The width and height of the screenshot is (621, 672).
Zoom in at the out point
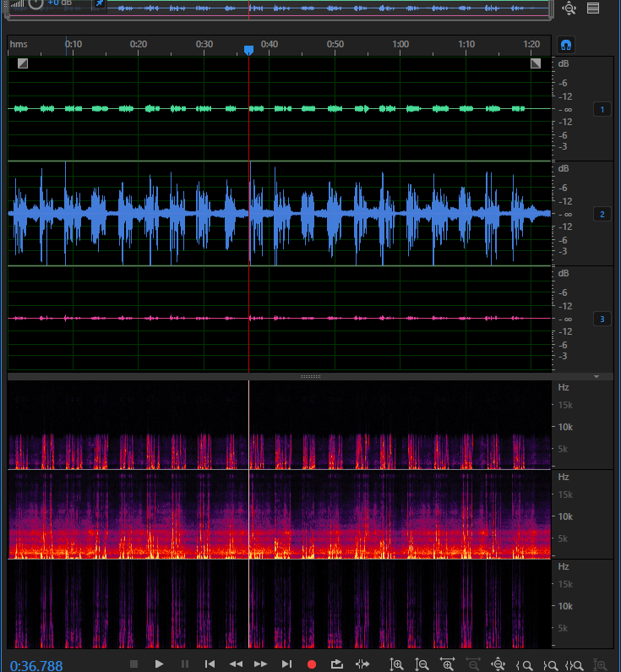(x=550, y=665)
